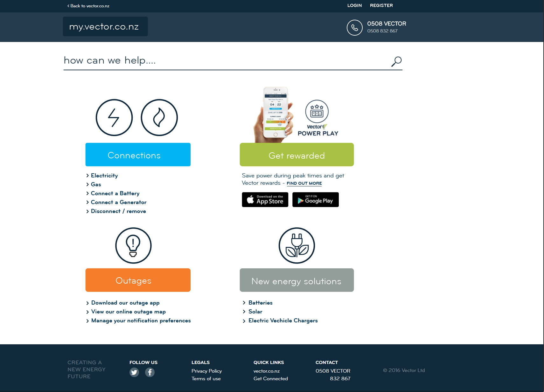Click the 0508 832 867 header number
Viewport: 544px width, 392px height.
[x=382, y=31]
